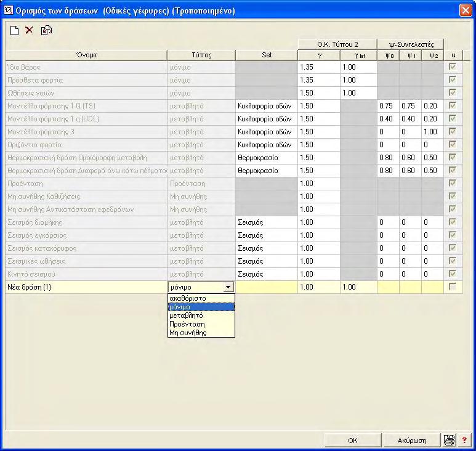Enable the checkbox for Νέα δράση (1)

[x=453, y=286]
